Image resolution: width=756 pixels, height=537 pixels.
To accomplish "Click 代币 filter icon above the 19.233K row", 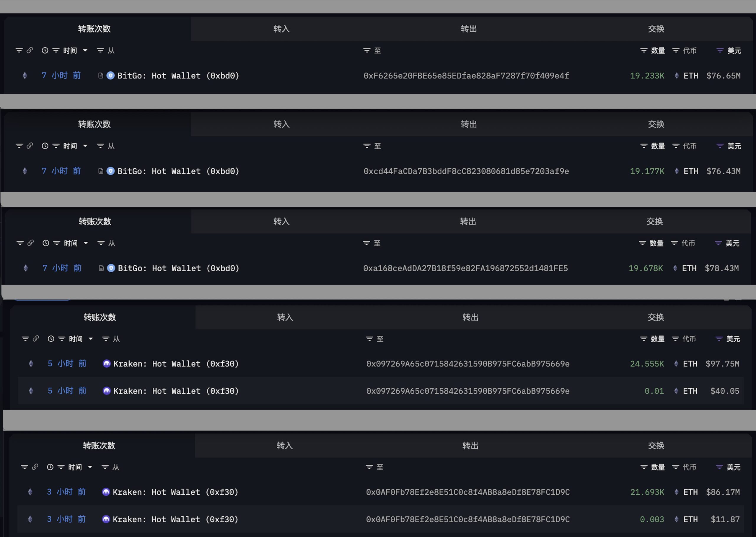I will tap(676, 50).
